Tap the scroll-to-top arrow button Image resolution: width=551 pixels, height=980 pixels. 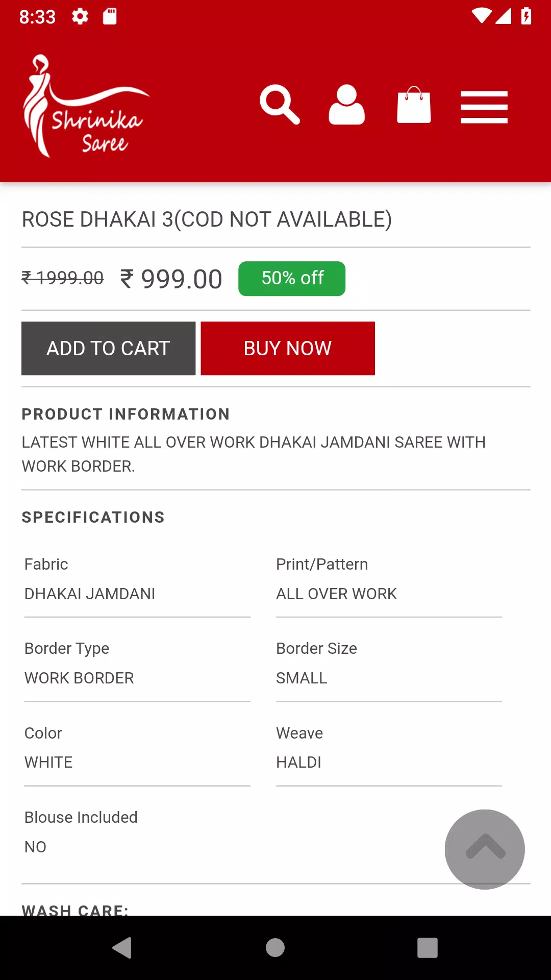(x=485, y=849)
